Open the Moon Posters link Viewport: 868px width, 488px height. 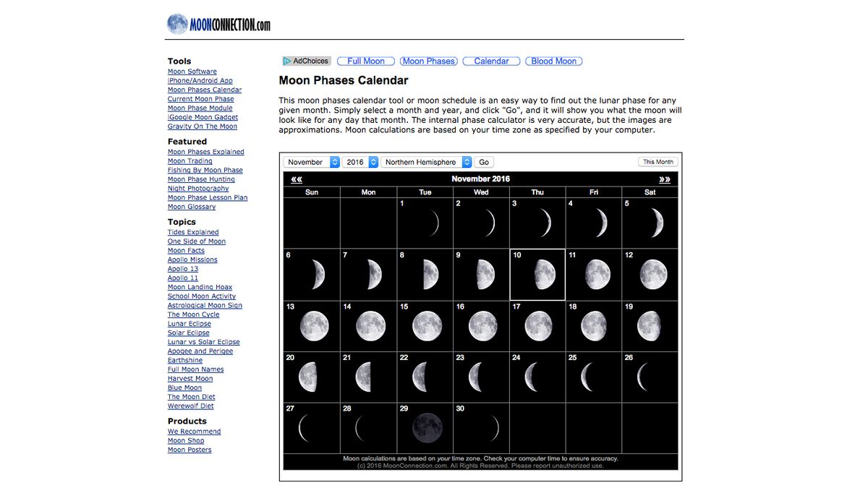pyautogui.click(x=190, y=450)
